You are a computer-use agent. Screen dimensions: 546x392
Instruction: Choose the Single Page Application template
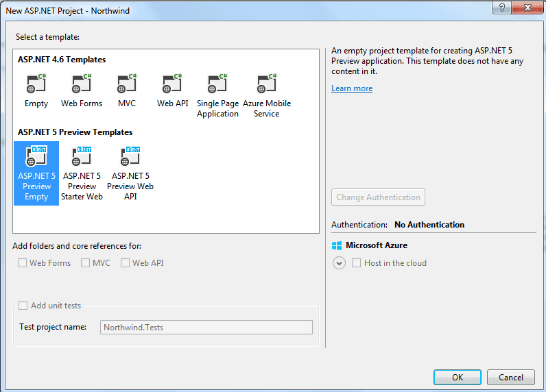(217, 85)
